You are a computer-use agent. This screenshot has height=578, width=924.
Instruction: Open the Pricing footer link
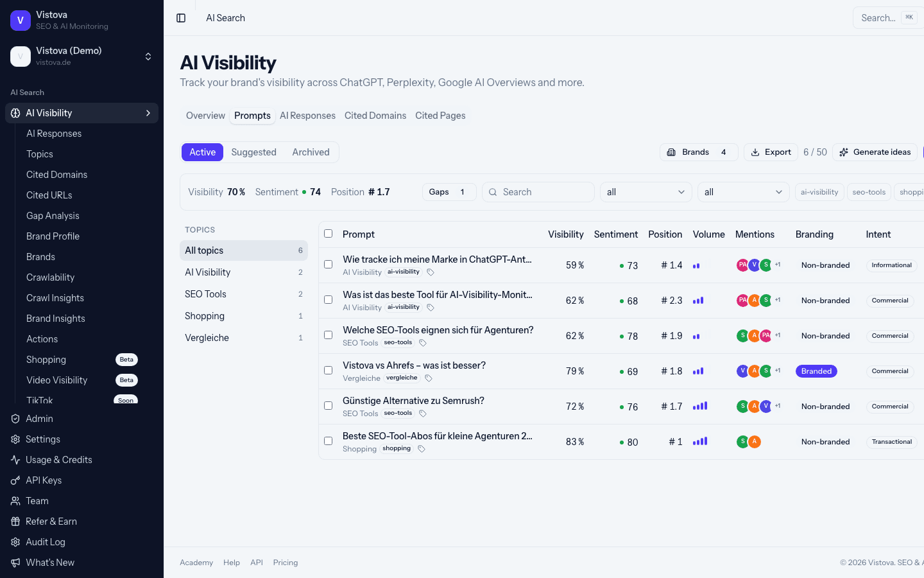[286, 563]
